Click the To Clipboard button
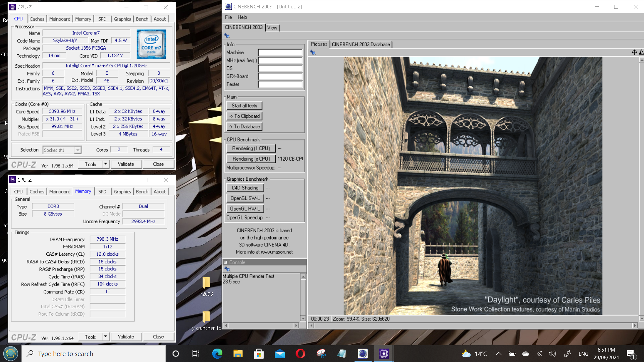Viewport: 644px width, 362px height. [244, 116]
